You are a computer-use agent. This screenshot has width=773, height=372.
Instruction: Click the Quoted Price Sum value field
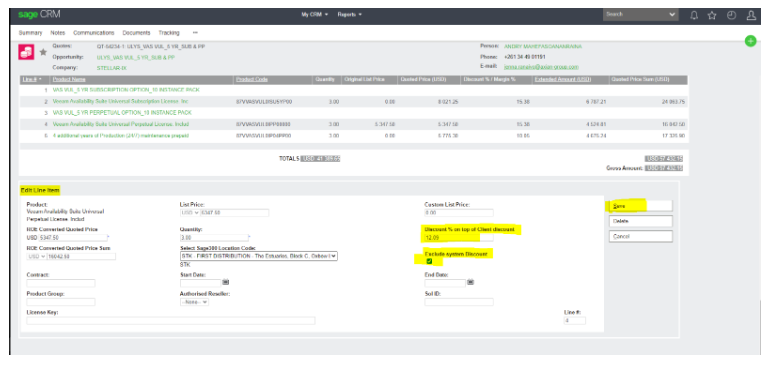coord(81,256)
